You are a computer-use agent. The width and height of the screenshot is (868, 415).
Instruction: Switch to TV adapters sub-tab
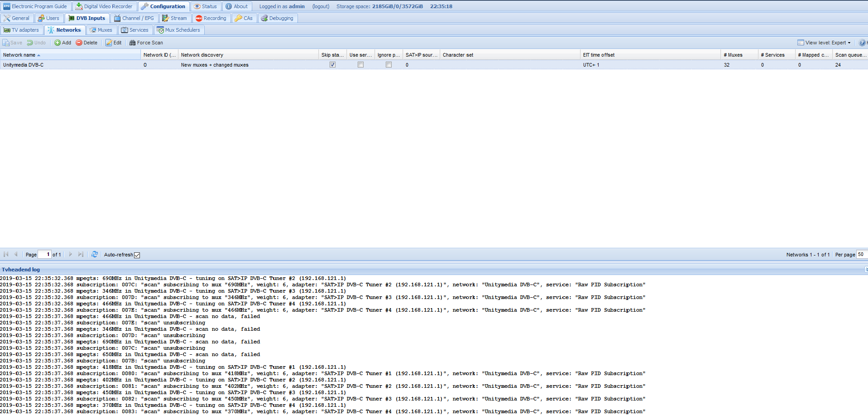(x=22, y=30)
